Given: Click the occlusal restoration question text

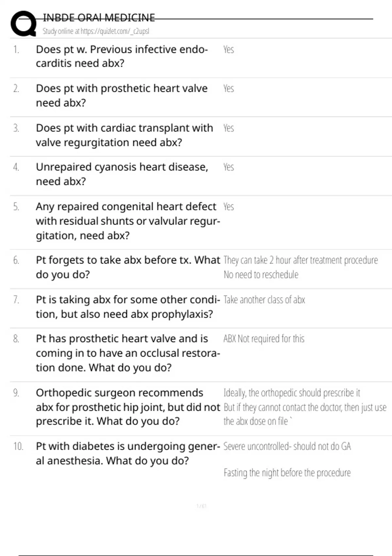Looking at the screenshot, I should 127,353.
